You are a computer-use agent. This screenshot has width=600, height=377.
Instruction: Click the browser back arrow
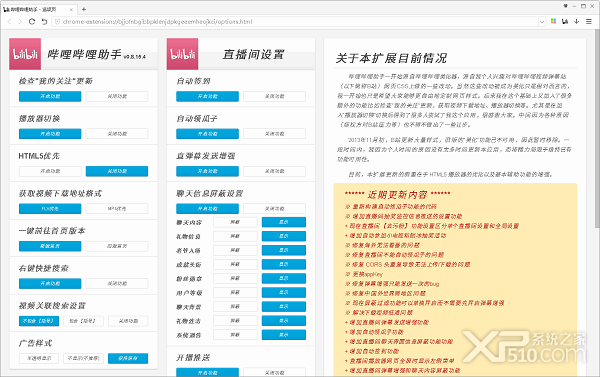10,22
